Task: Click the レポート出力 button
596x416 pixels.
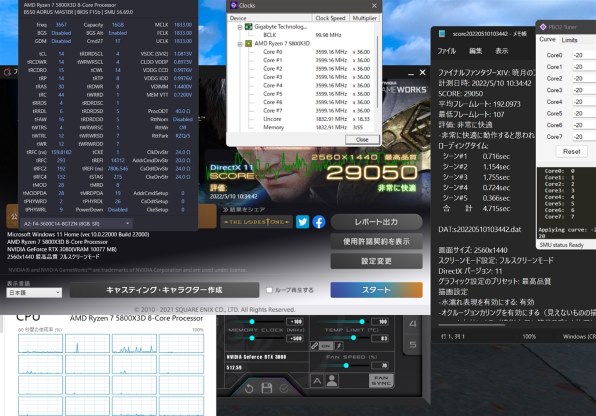Action: pyautogui.click(x=376, y=222)
